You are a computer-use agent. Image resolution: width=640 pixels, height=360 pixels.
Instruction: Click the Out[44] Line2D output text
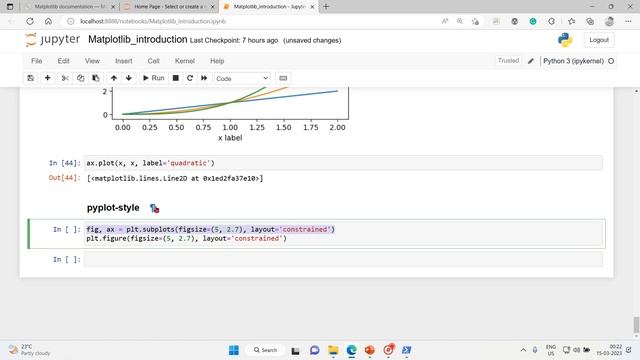175,178
